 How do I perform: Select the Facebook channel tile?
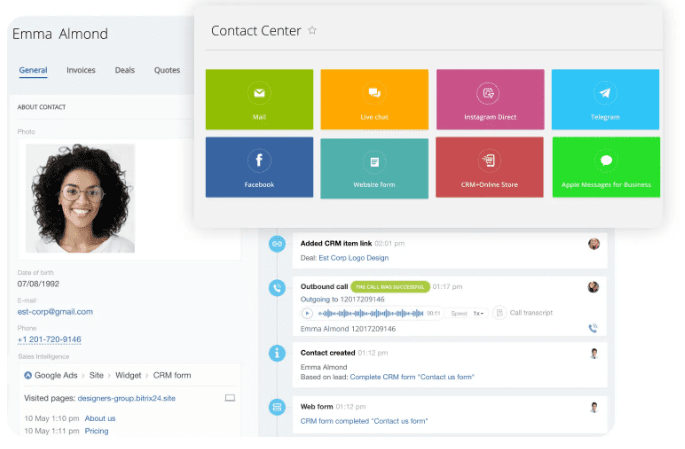point(259,167)
